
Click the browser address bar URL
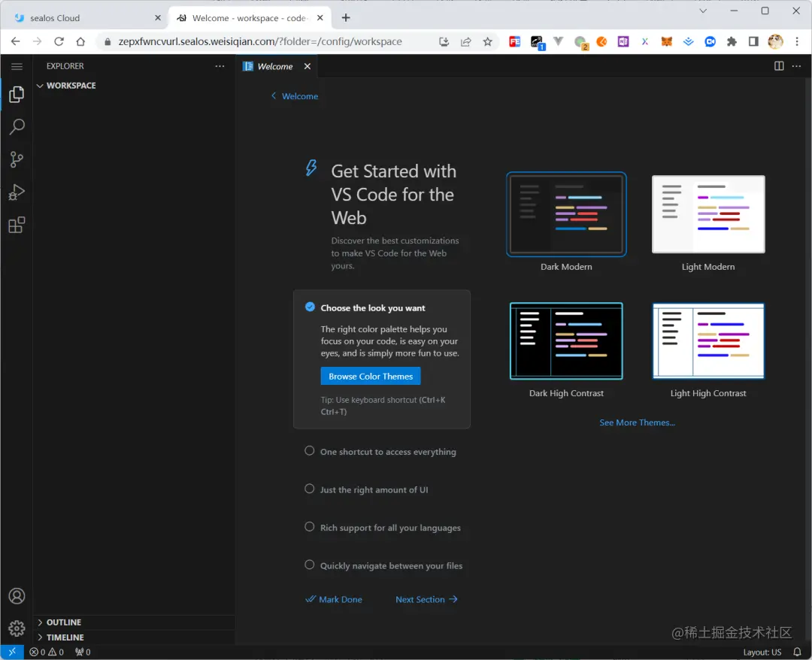pyautogui.click(x=260, y=41)
